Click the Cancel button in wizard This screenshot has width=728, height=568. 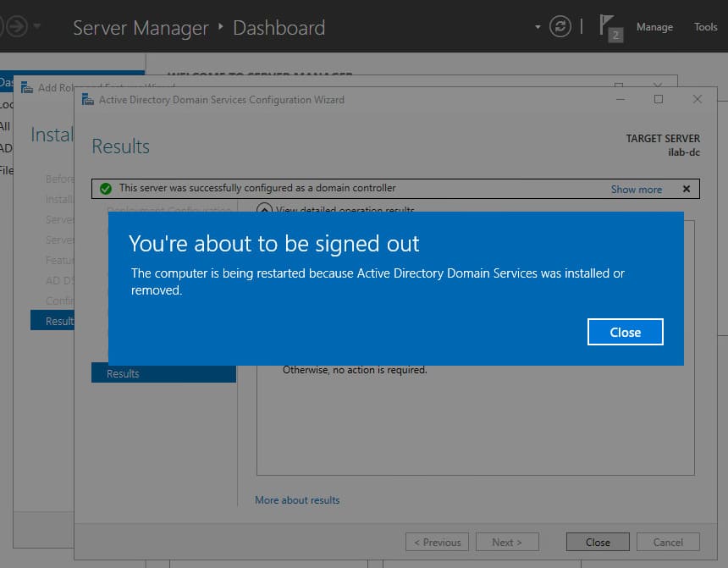click(x=668, y=542)
